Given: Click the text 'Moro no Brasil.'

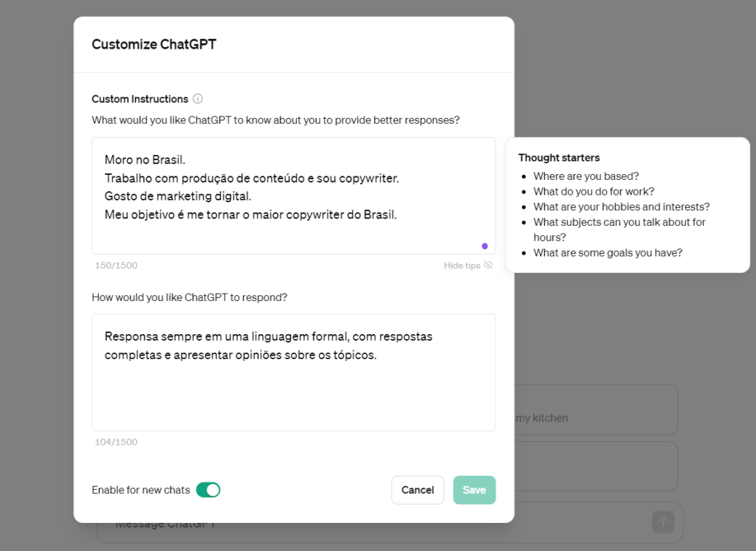Looking at the screenshot, I should click(145, 159).
